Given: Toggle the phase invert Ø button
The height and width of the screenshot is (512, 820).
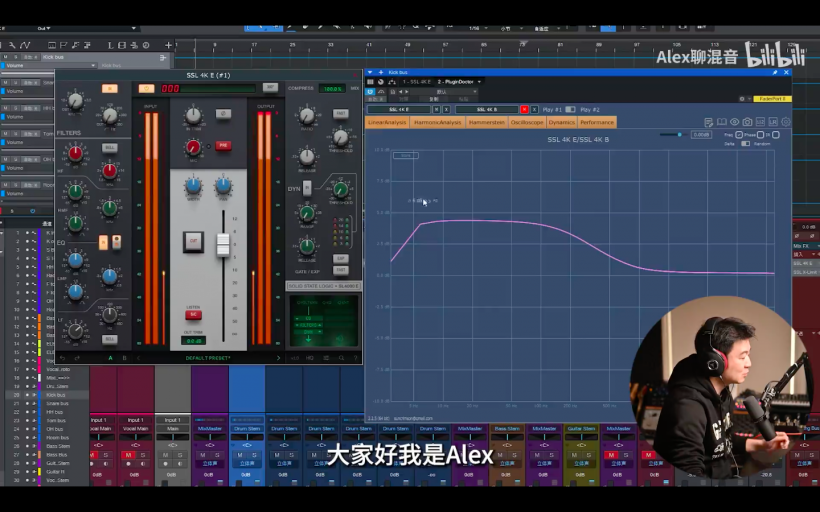Looking at the screenshot, I should click(223, 113).
